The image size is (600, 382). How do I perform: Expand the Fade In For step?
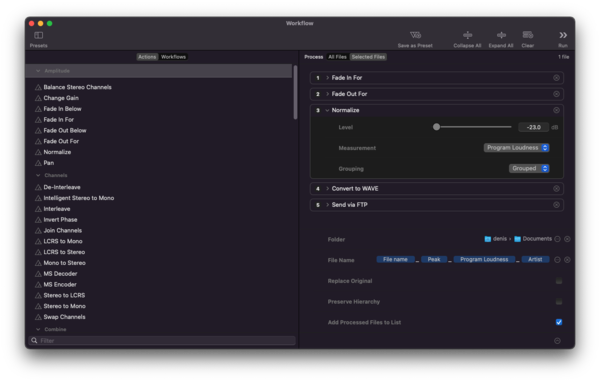(x=327, y=78)
